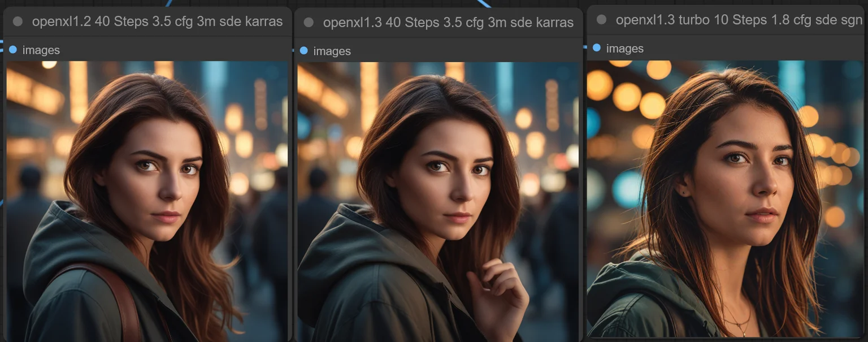
Task: Open the openxl1.3 turbo preview with necklace
Action: (x=725, y=199)
